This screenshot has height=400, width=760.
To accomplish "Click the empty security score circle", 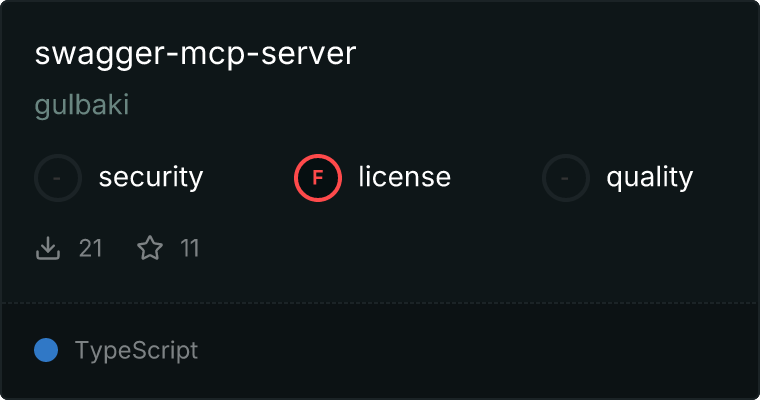I will [58, 178].
